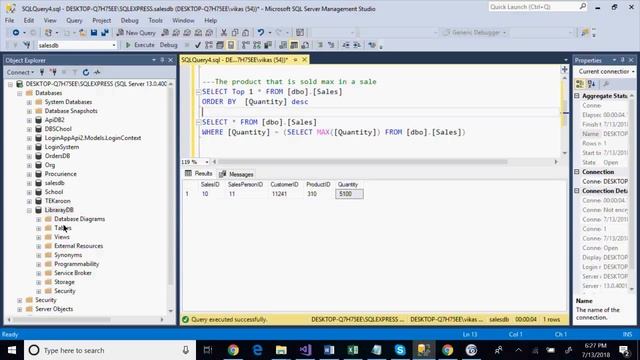Screen dimensions: 640x360
Task: Open the Windows Start menu
Action: point(12,350)
